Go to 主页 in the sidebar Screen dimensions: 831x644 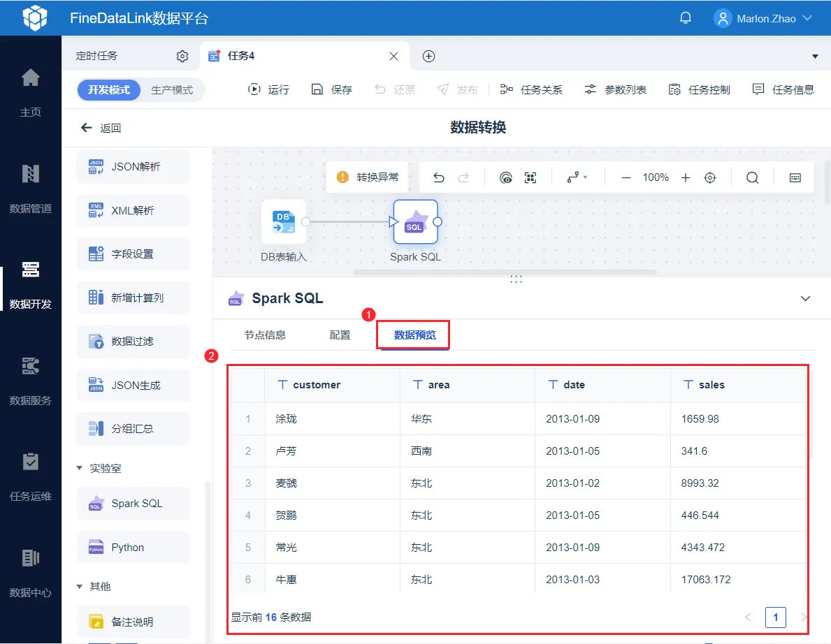click(x=31, y=93)
